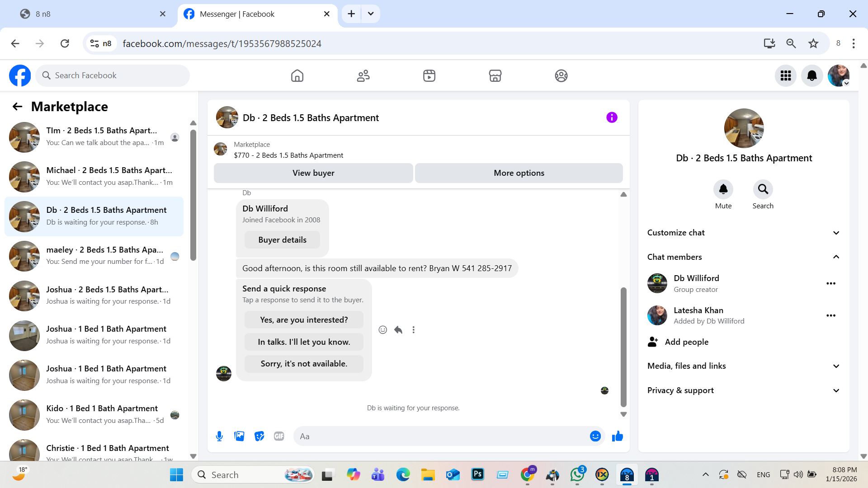Open Facebook notifications bell
The image size is (868, 488).
click(812, 75)
